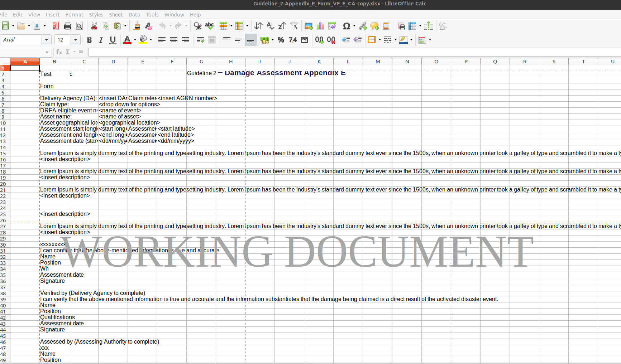
Task: Format as Currency icon
Action: click(265, 40)
